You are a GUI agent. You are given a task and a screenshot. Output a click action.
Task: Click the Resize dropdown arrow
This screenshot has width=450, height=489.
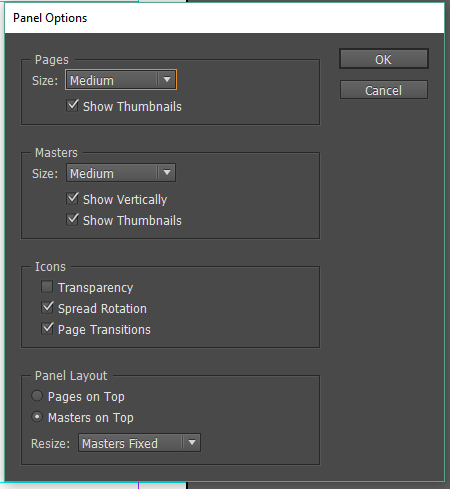(x=192, y=443)
